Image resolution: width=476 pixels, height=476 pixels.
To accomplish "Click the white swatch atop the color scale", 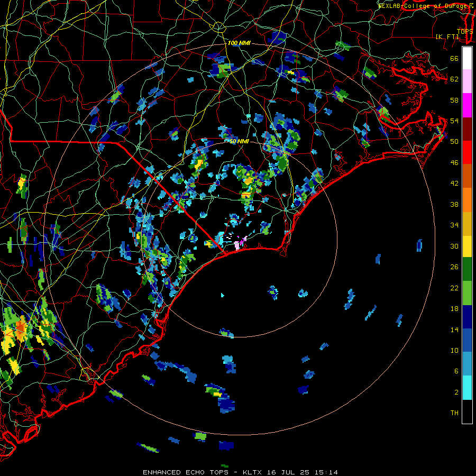I will pyautogui.click(x=467, y=58).
